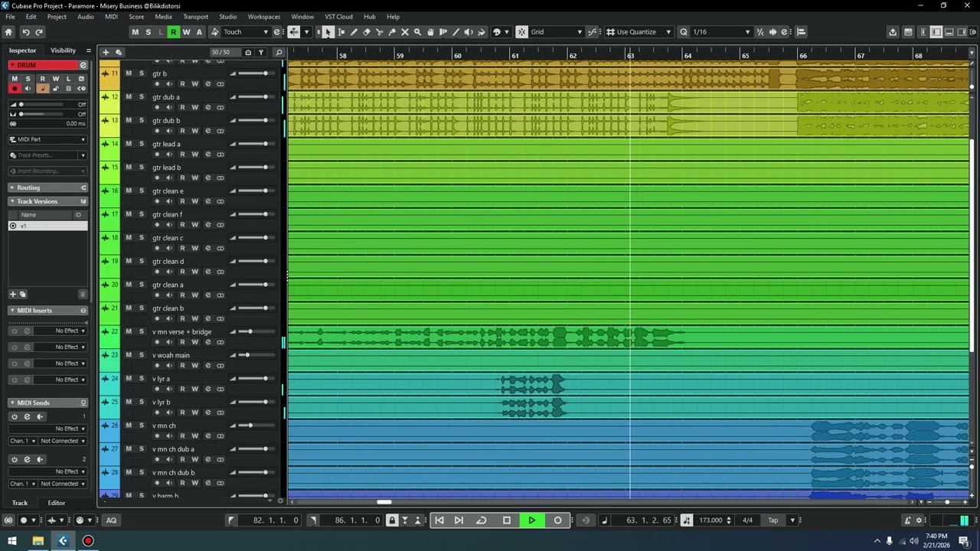Select the Split scissors tool
Image resolution: width=980 pixels, height=551 pixels.
coord(379,32)
